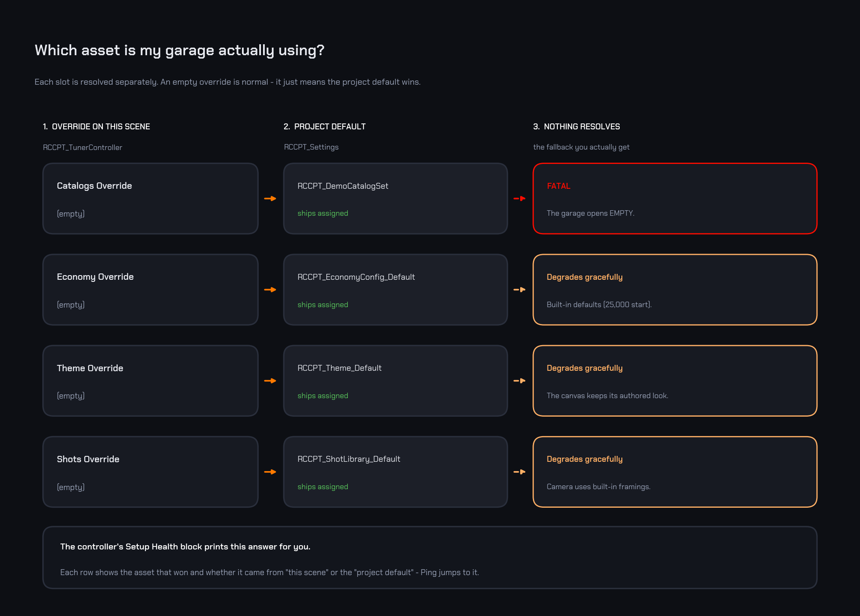Click the orange arrow after Theme Override
This screenshot has width=860, height=616.
point(270,380)
